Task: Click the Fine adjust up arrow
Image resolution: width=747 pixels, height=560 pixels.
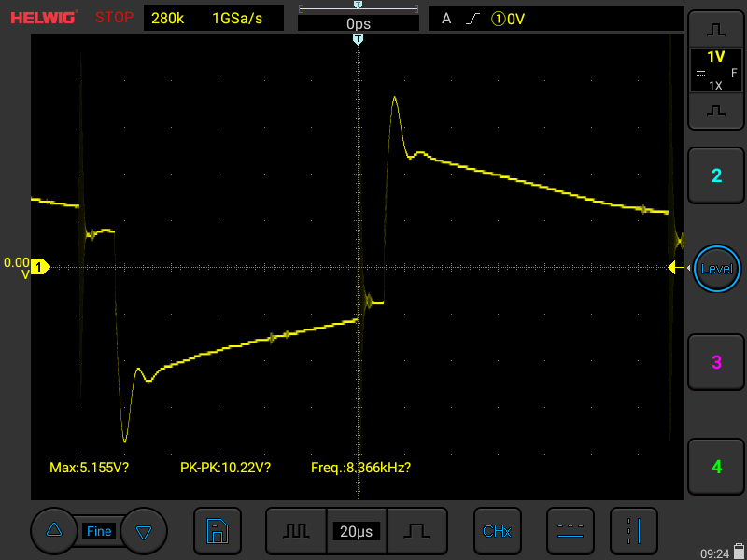Action: tap(53, 530)
